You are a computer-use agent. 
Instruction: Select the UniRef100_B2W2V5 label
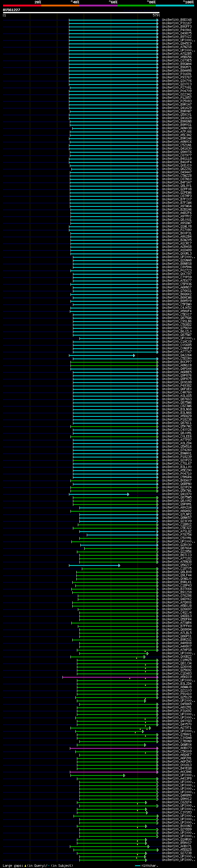[x=177, y=240]
